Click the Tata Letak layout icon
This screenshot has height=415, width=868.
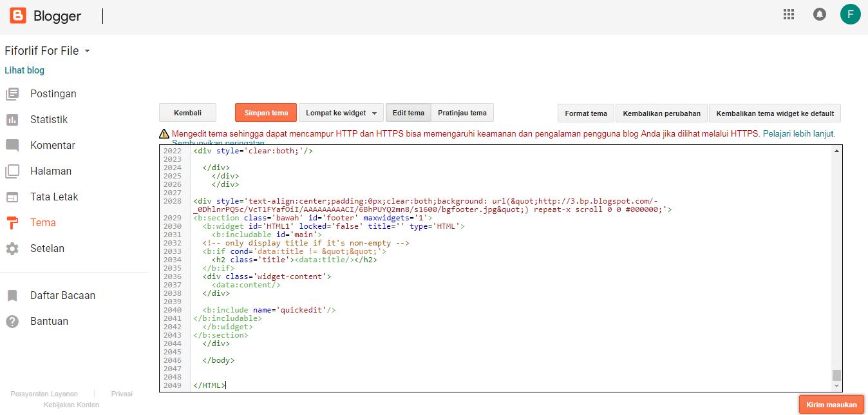coord(12,197)
